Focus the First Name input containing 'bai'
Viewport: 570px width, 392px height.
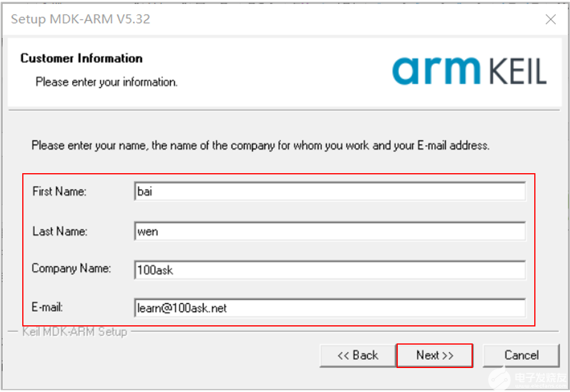[x=329, y=191]
